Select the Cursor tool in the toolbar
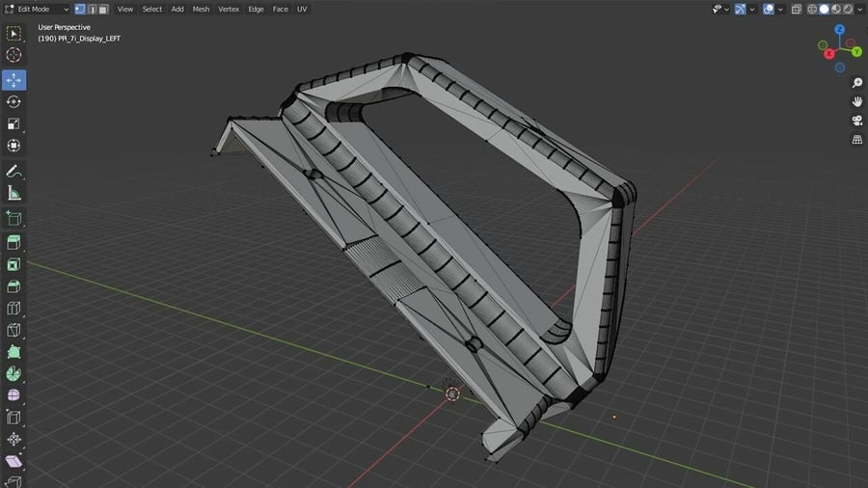The image size is (868, 488). pyautogui.click(x=14, y=55)
